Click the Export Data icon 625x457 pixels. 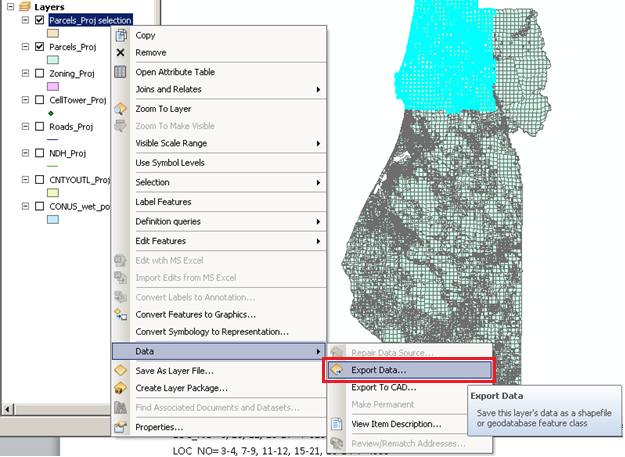[337, 370]
